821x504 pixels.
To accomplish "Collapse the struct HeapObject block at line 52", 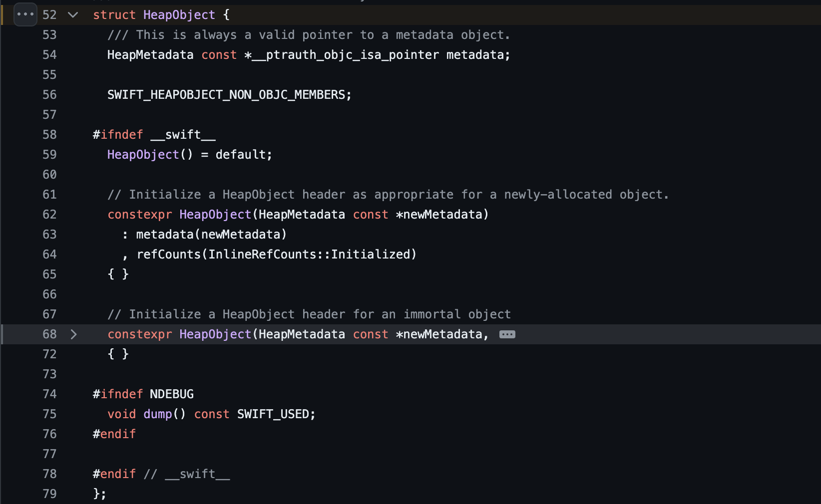I will [x=73, y=15].
